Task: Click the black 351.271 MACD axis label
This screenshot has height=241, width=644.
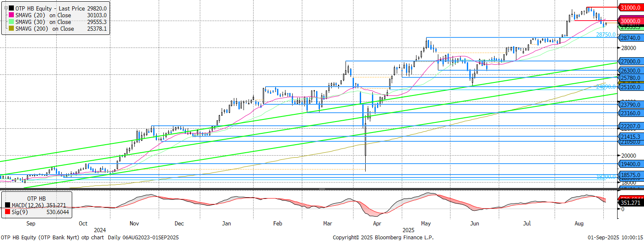Action: pyautogui.click(x=631, y=203)
